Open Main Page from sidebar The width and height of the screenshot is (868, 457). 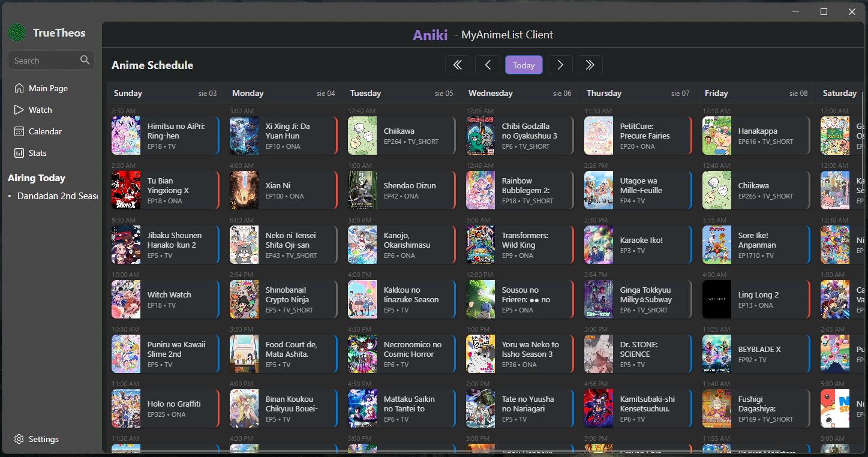point(48,88)
